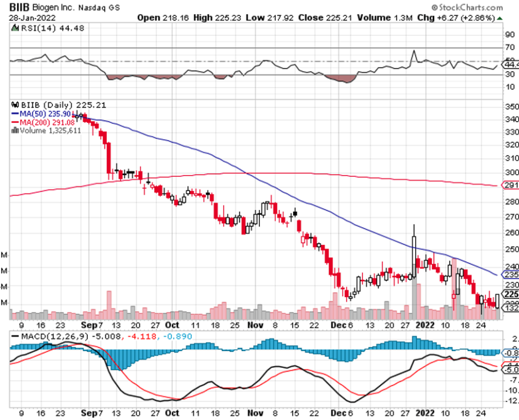Click the 250 label on the price axis
Image resolution: width=519 pixels, height=420 pixels.
(512, 249)
